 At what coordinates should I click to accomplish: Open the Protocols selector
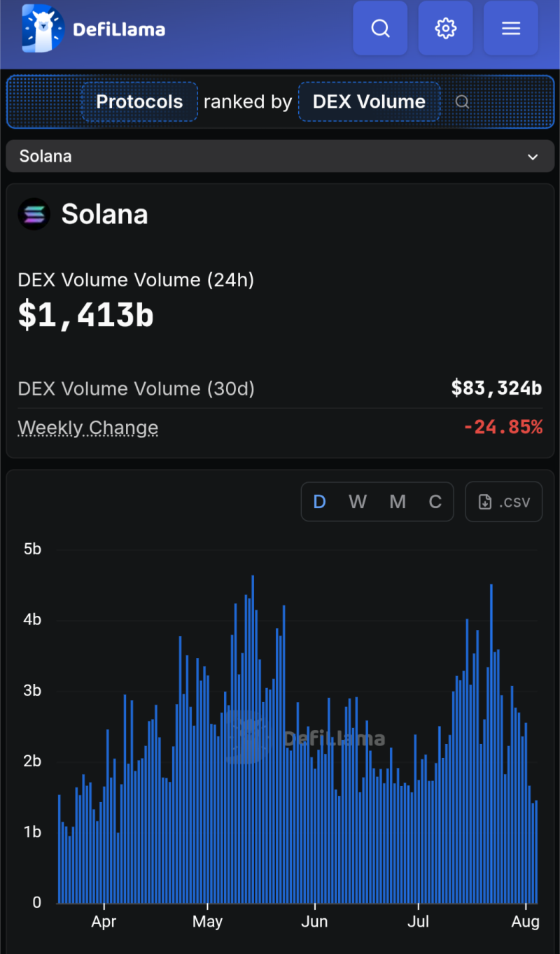click(x=139, y=101)
